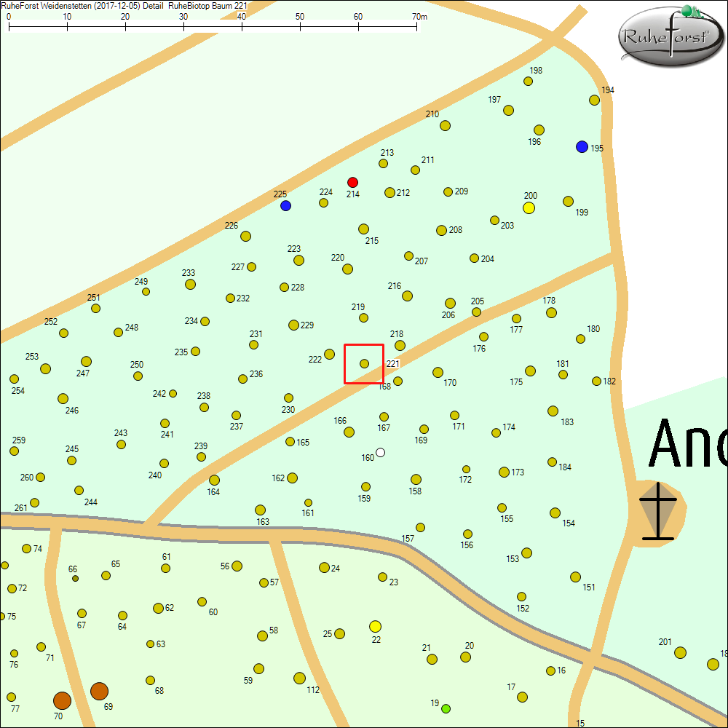Select the blue tree marker 225

(x=285, y=206)
